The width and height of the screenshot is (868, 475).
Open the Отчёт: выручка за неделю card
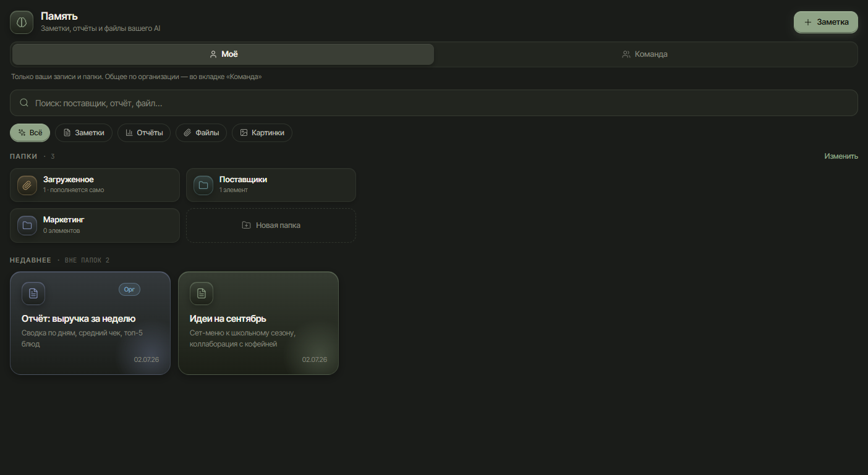[90, 323]
